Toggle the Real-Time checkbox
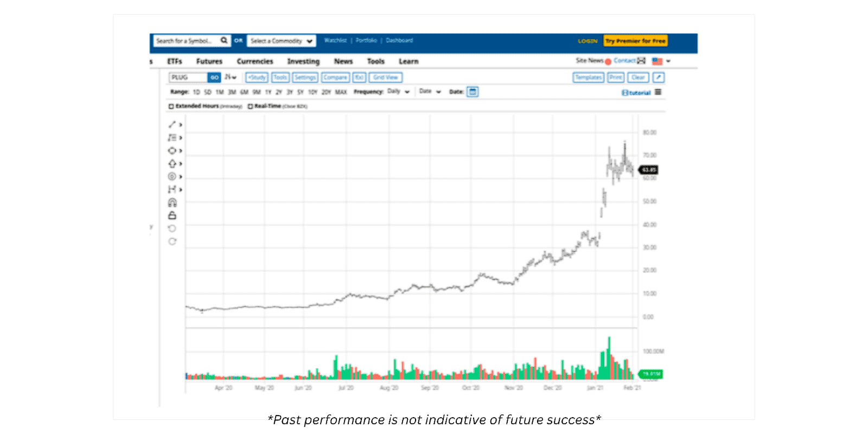The image size is (868, 434). tap(251, 106)
